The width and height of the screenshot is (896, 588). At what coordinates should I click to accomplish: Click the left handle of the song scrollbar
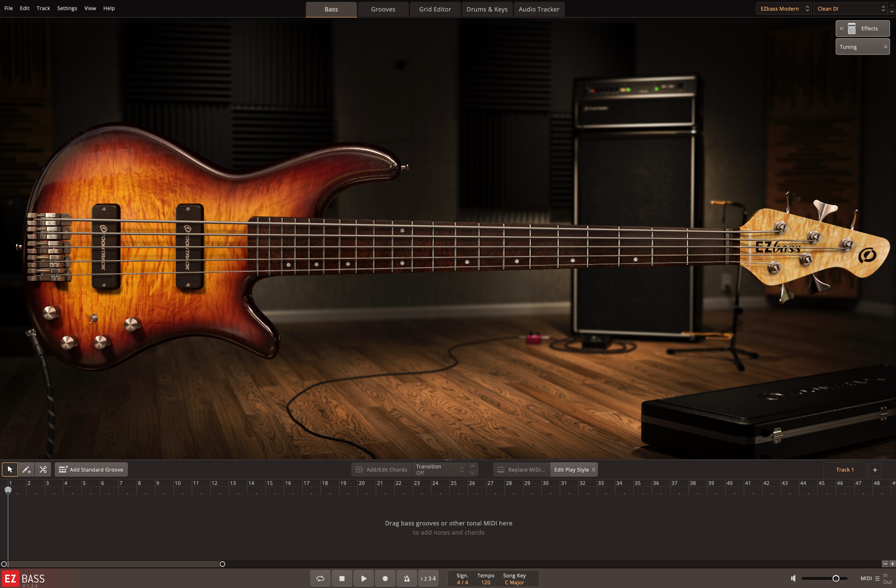pos(4,564)
